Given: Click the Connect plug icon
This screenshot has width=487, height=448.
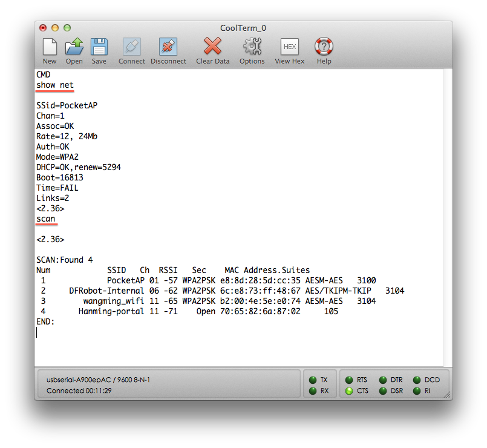Looking at the screenshot, I should click(x=132, y=47).
